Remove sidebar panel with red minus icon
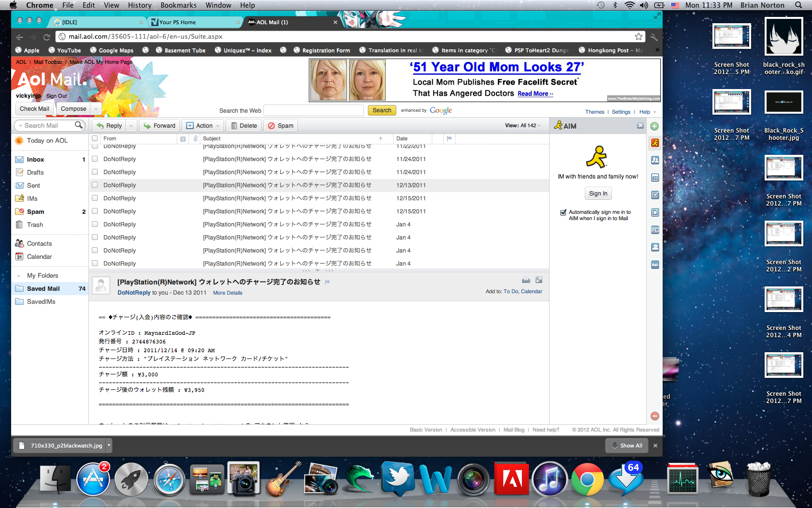Viewport: 812px width, 508px height. pyautogui.click(x=655, y=416)
